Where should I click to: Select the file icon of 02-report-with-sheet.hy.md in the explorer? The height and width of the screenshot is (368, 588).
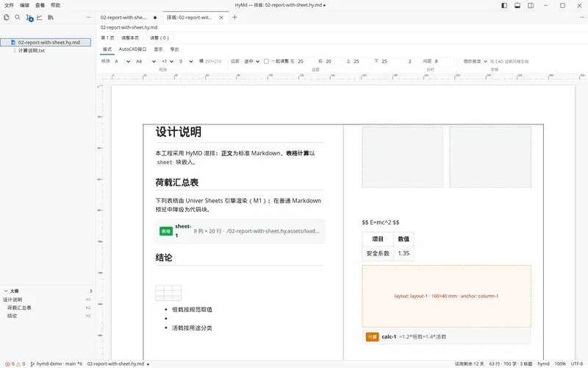click(x=13, y=43)
